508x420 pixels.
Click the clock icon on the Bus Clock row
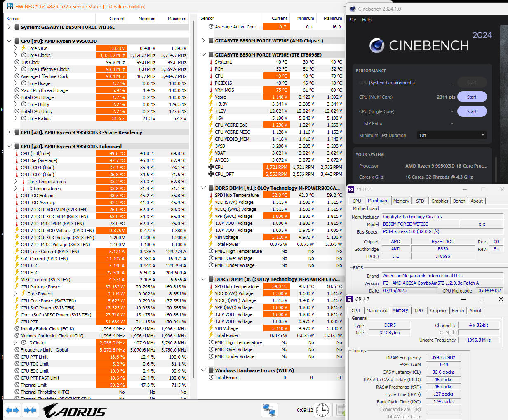click(x=17, y=62)
